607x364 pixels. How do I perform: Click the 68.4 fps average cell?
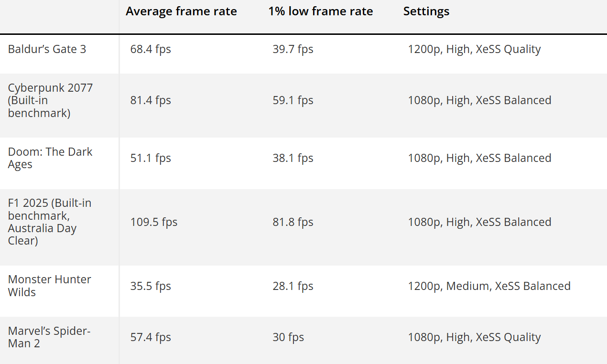[x=151, y=49]
